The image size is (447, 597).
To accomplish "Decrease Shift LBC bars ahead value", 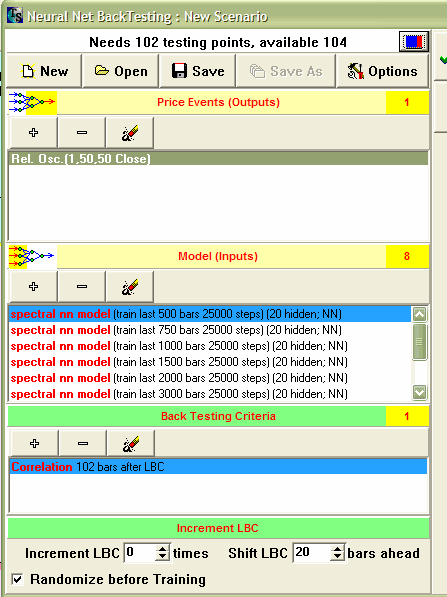I will pos(337,557).
